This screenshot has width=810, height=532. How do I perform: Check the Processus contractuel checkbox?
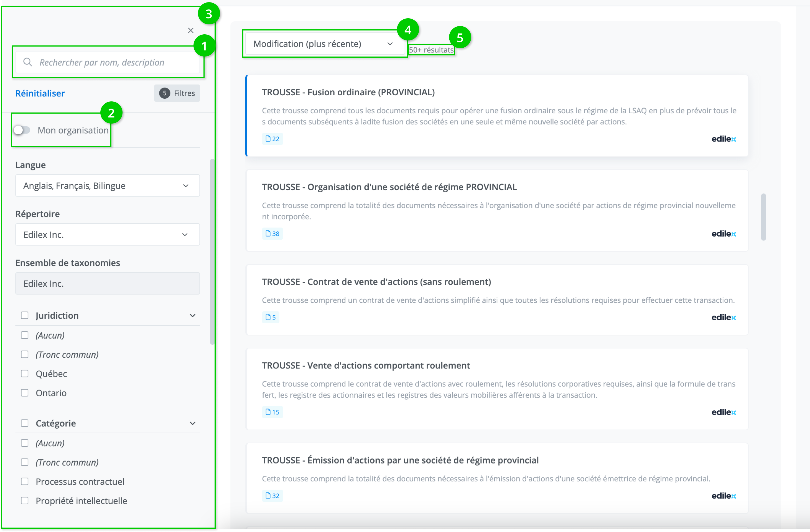pos(24,482)
